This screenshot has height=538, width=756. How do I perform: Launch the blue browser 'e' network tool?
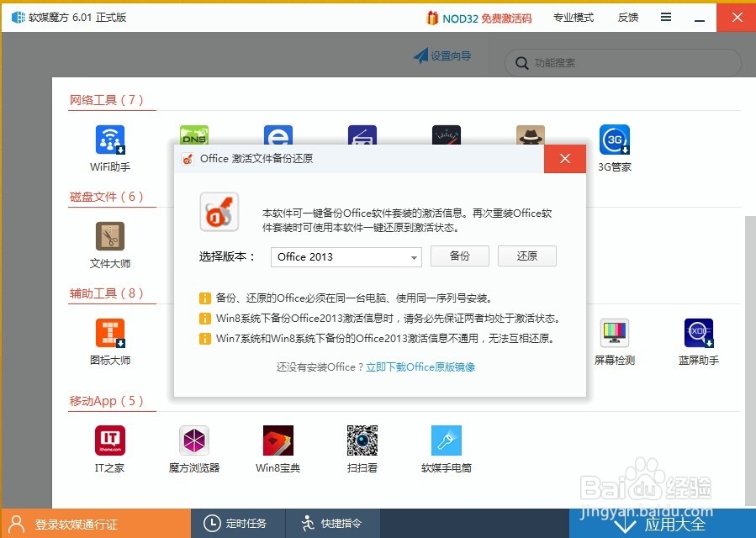click(278, 135)
